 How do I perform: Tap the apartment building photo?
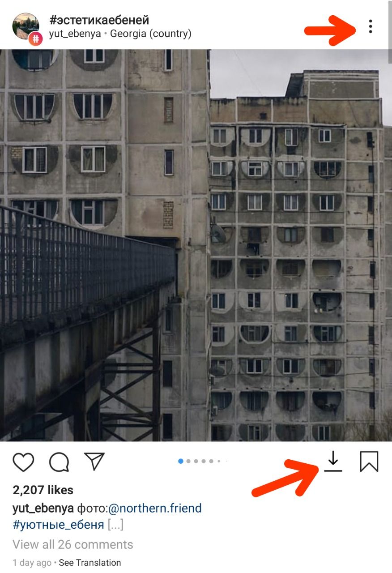coord(196,245)
